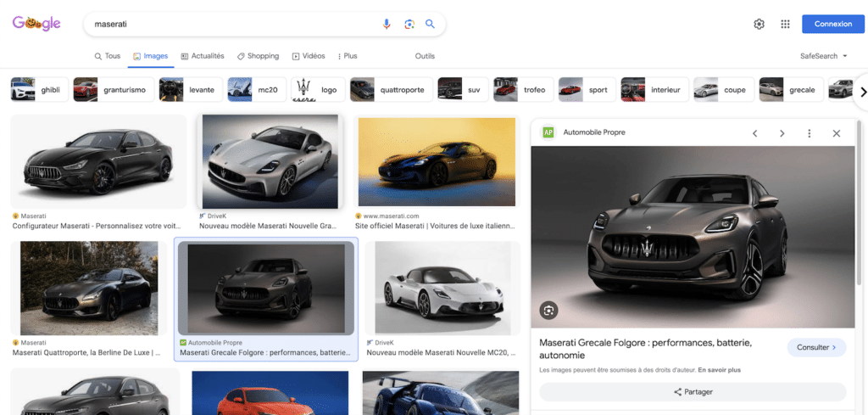Open the blue race car thumbnail

tap(441, 392)
